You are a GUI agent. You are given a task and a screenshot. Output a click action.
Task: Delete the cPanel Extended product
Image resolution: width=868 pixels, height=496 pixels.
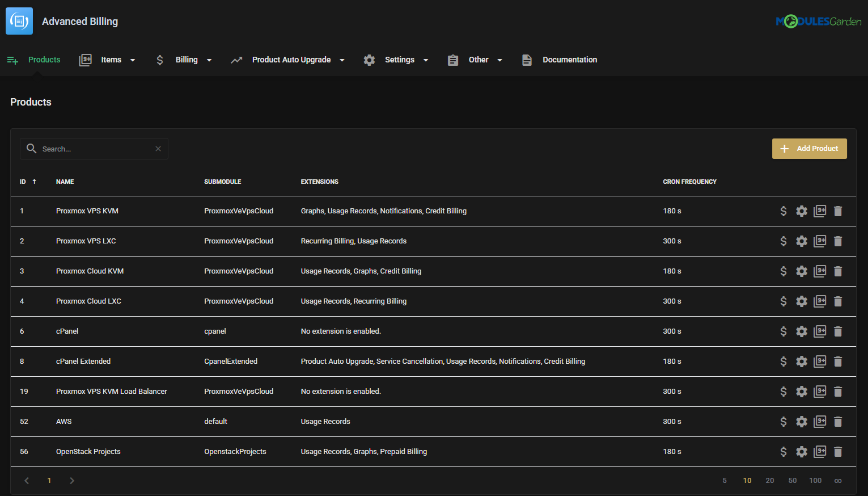point(838,362)
